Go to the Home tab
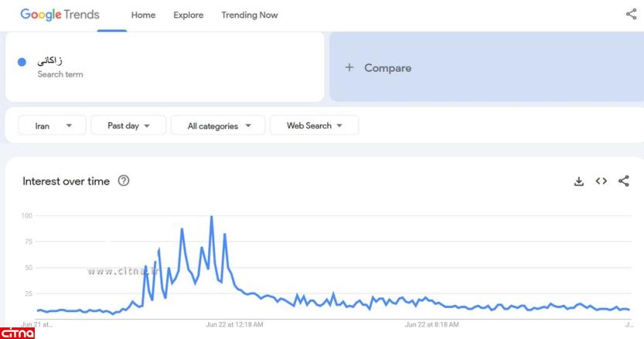 [x=143, y=15]
